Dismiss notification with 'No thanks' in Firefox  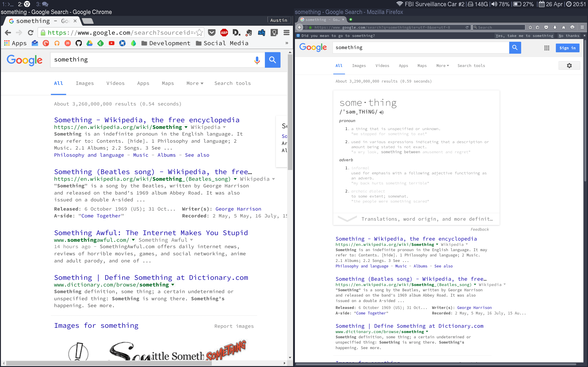[x=569, y=36]
